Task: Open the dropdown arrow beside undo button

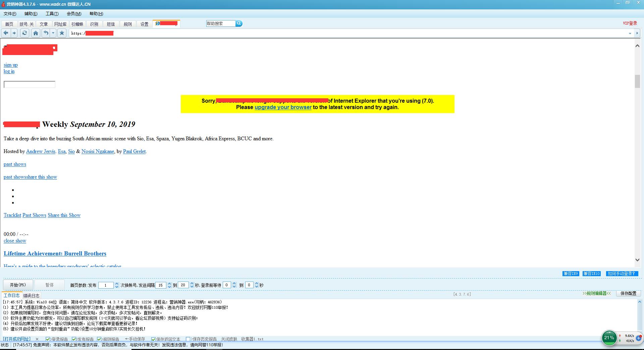Action: click(x=53, y=33)
